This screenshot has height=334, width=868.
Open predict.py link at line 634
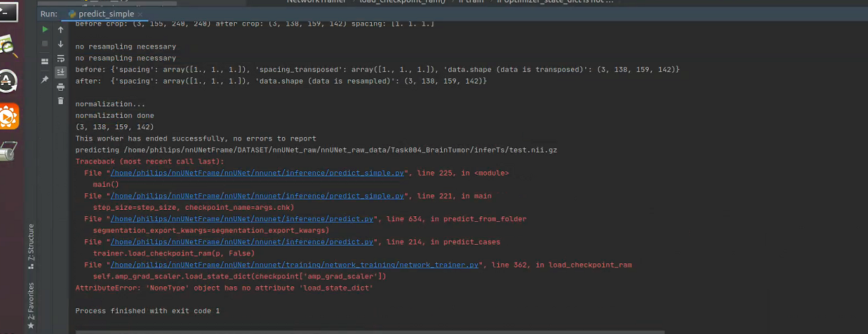point(242,219)
